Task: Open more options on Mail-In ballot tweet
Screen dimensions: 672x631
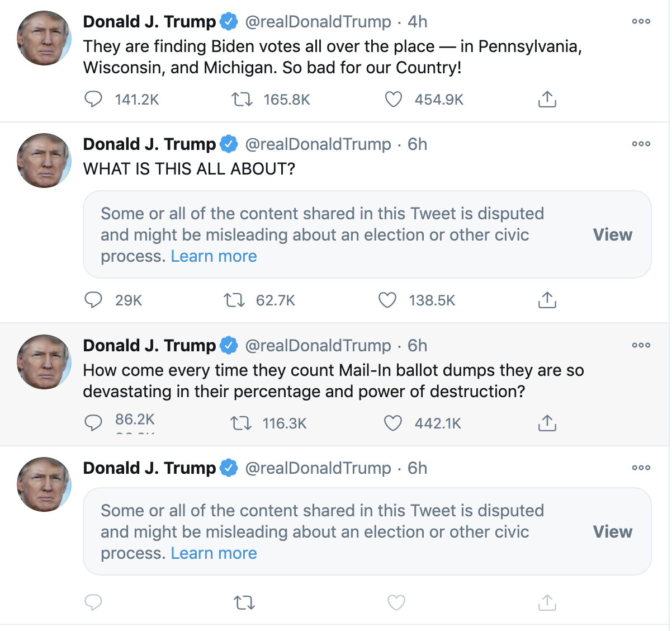Action: pyautogui.click(x=641, y=345)
